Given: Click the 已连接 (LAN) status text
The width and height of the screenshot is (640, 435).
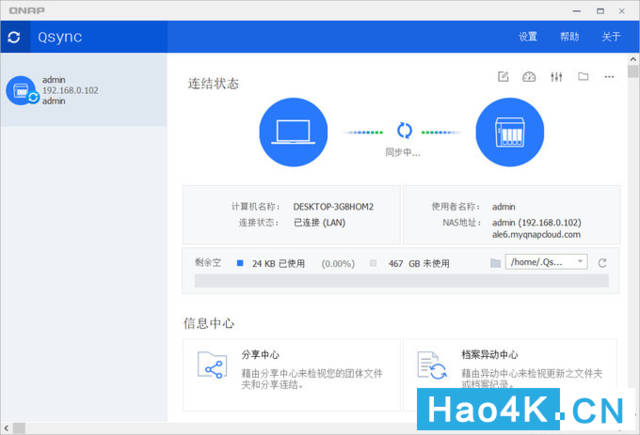Looking at the screenshot, I should click(x=320, y=222).
